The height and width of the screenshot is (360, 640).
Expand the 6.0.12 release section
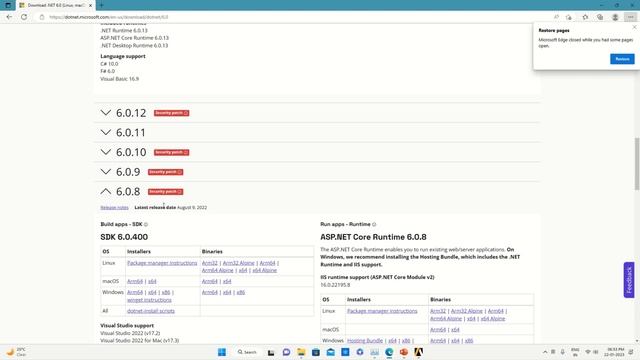105,113
